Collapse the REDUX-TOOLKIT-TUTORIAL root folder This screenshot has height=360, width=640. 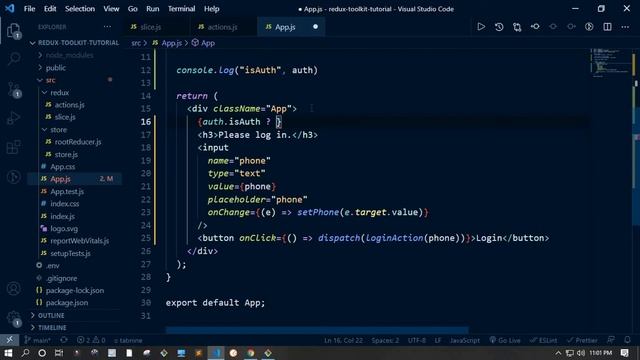(x=74, y=42)
